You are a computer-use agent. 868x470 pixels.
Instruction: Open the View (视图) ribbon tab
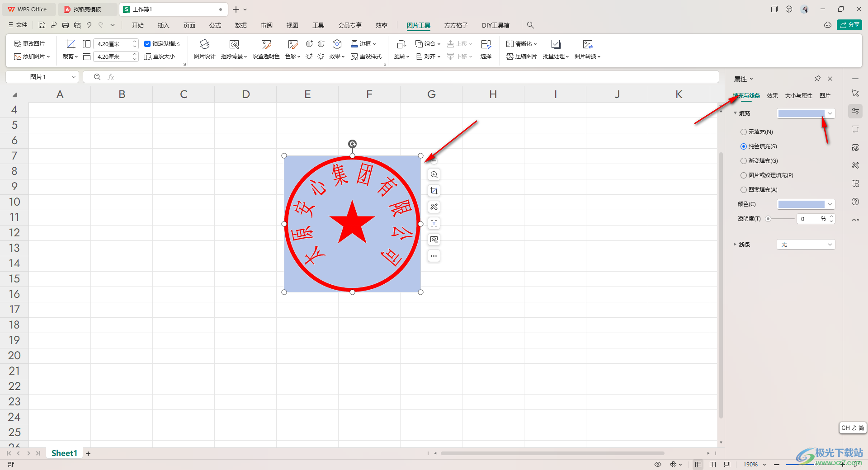click(x=292, y=25)
